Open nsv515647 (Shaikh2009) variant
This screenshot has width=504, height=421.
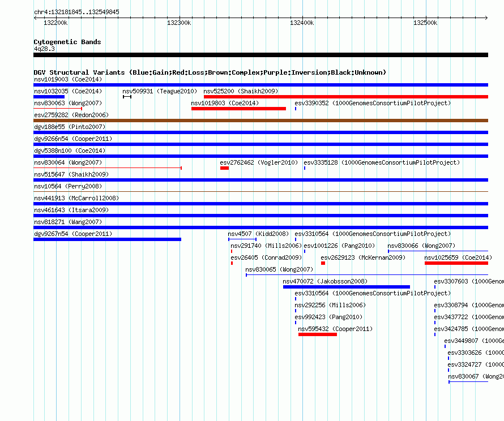[71, 174]
